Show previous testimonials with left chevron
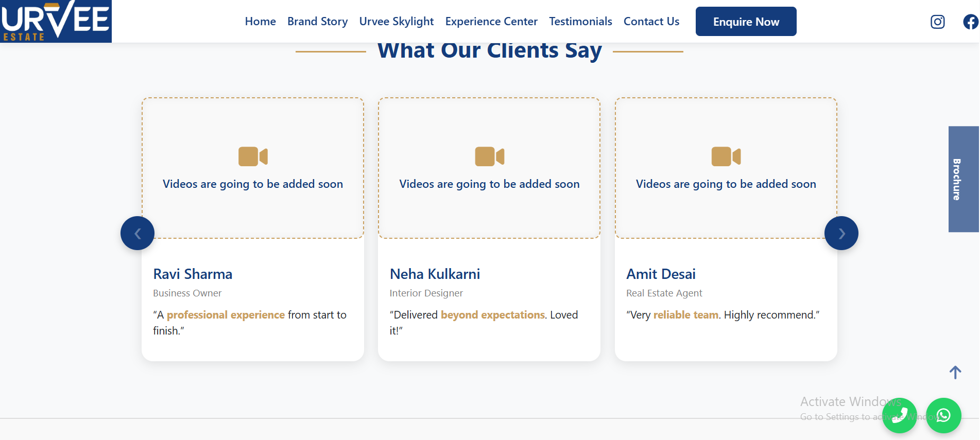This screenshot has height=440, width=980. click(137, 233)
